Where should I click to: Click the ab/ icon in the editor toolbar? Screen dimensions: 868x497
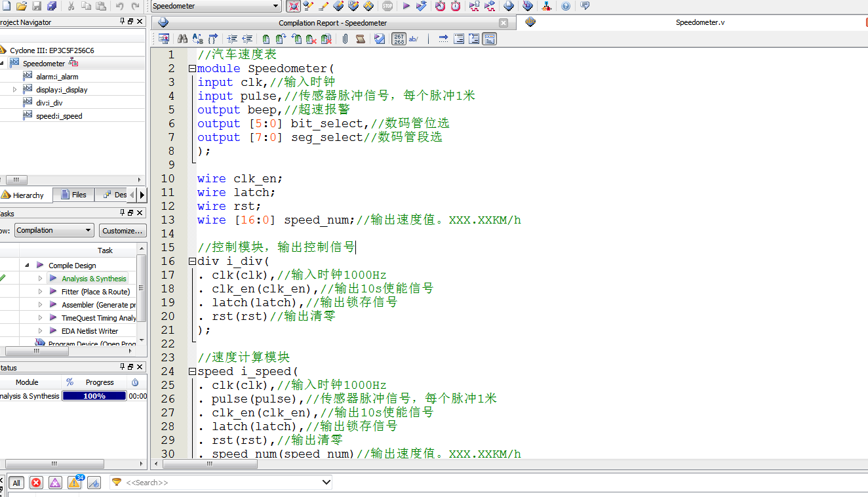tap(414, 39)
